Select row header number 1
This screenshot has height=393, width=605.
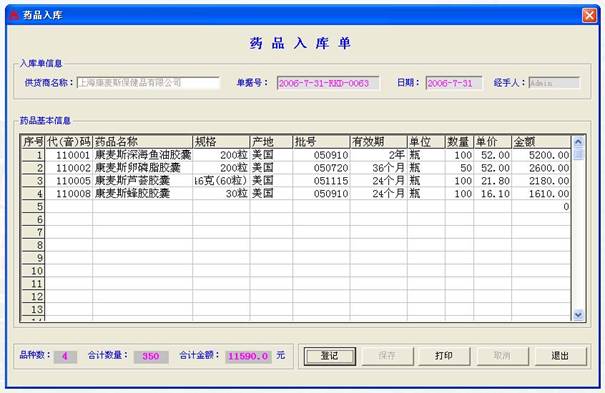click(x=33, y=155)
